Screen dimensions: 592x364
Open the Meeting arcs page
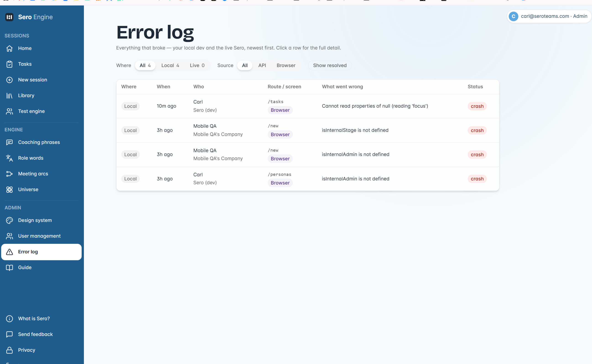click(42, 174)
